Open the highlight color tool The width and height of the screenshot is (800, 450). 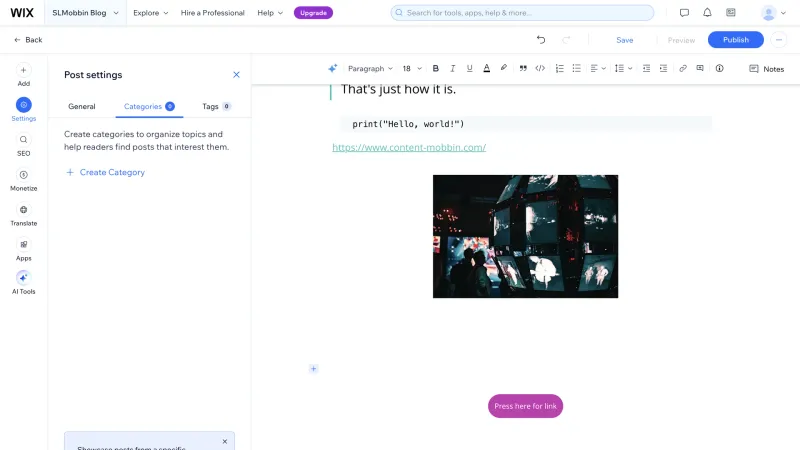tap(504, 68)
